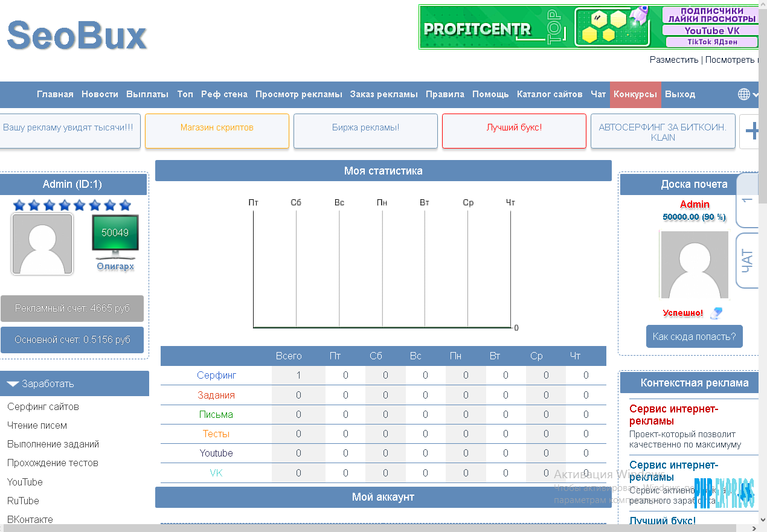Open "ВКонтакте" in the sidebar menu
The width and height of the screenshot is (767, 532).
(30, 519)
